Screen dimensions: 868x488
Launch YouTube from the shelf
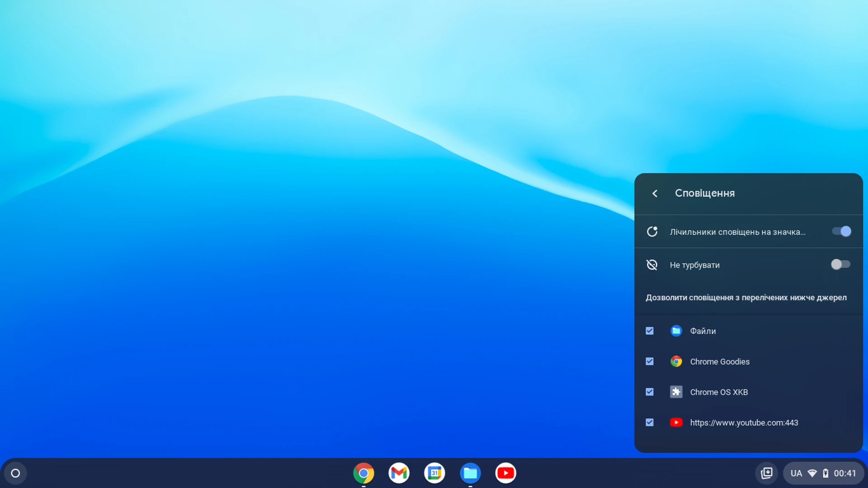505,473
